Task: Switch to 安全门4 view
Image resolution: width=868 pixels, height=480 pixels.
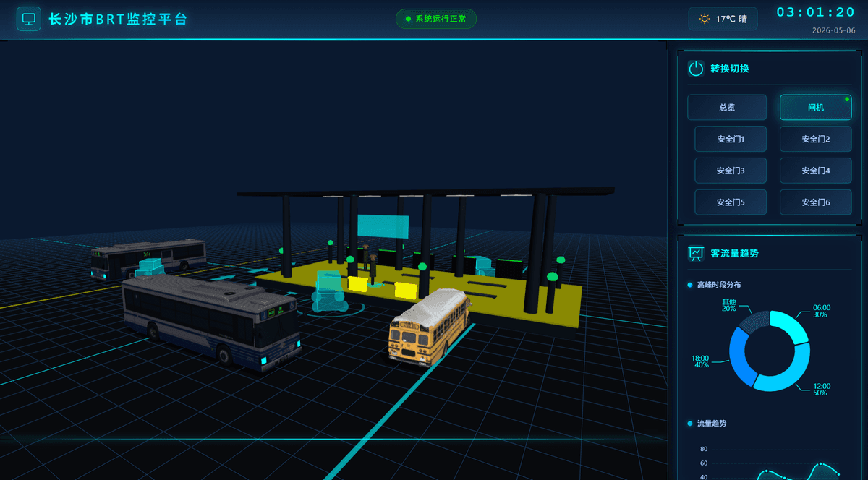Action: click(x=816, y=171)
